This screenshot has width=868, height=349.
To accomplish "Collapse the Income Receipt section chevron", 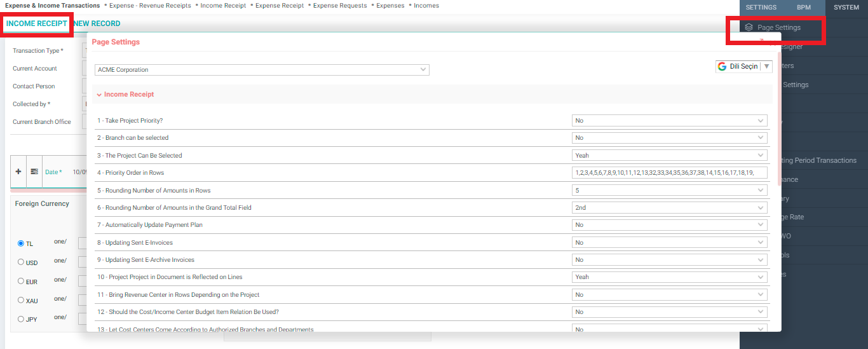I will point(99,95).
